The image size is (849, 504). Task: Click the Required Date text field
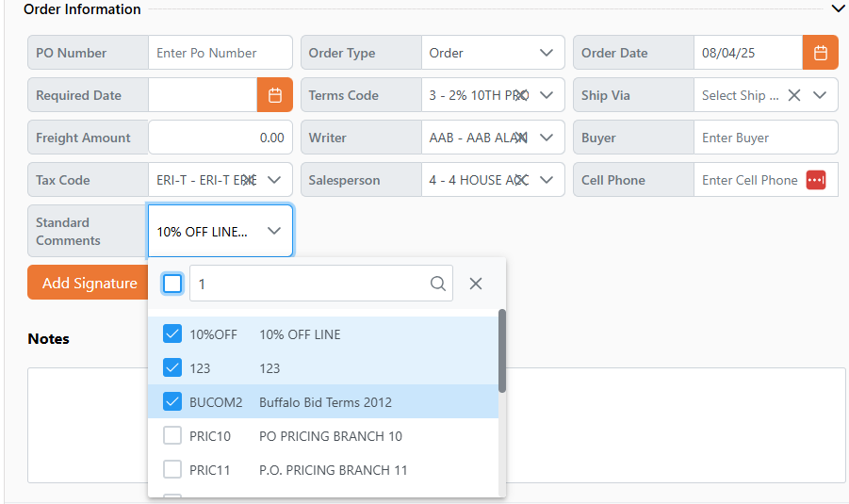pyautogui.click(x=203, y=95)
